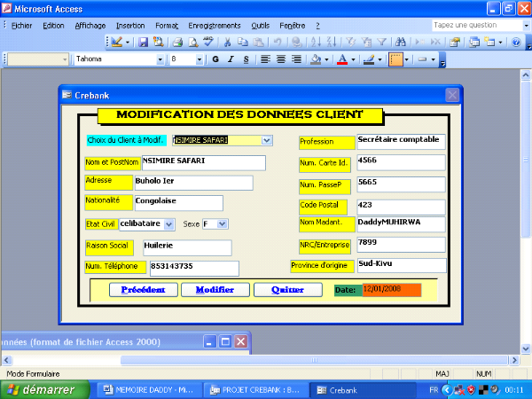Open the Sexe dropdown arrow
Image resolution: width=532 pixels, height=399 pixels.
pyautogui.click(x=223, y=224)
